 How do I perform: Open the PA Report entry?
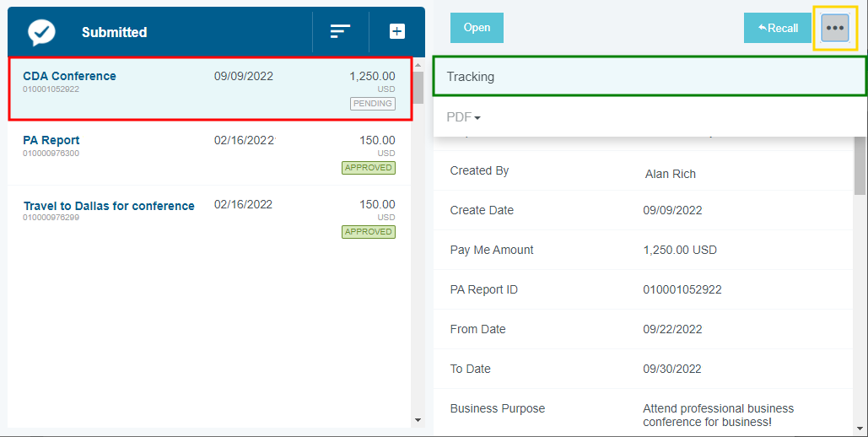tap(51, 140)
